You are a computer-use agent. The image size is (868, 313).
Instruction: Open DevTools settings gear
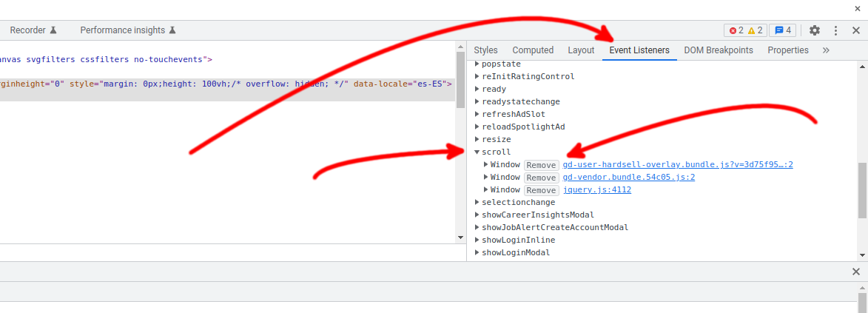815,30
